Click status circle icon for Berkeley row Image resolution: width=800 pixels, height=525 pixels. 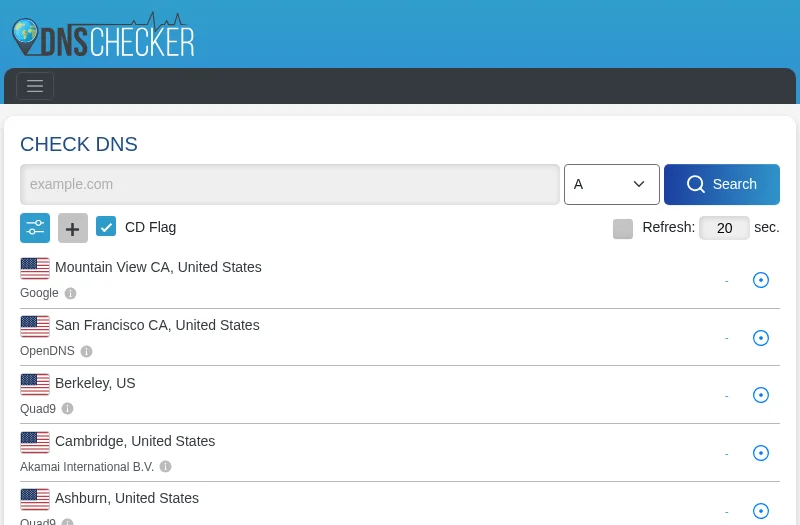761,395
